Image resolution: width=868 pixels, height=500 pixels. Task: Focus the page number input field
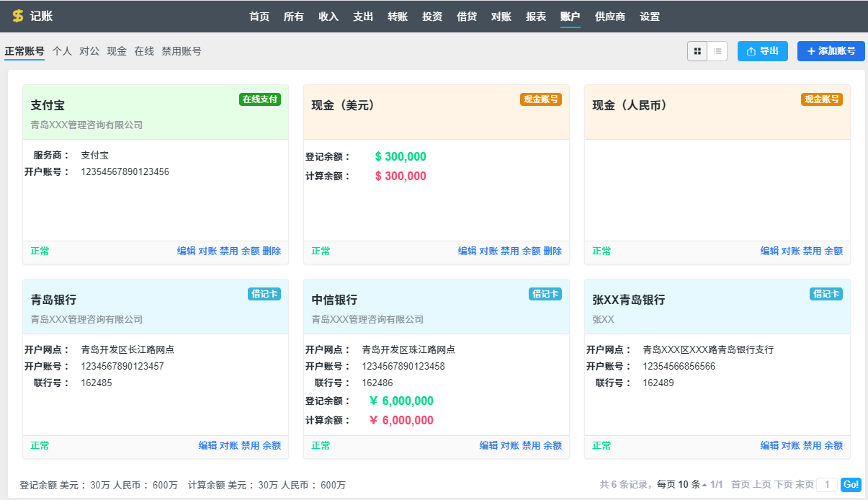point(827,485)
